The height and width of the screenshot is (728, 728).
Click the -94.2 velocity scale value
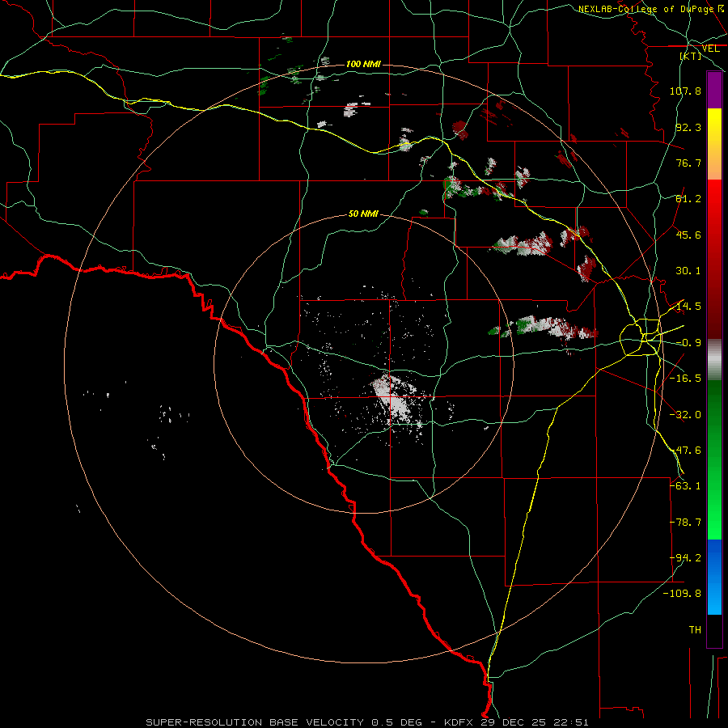tap(685, 558)
